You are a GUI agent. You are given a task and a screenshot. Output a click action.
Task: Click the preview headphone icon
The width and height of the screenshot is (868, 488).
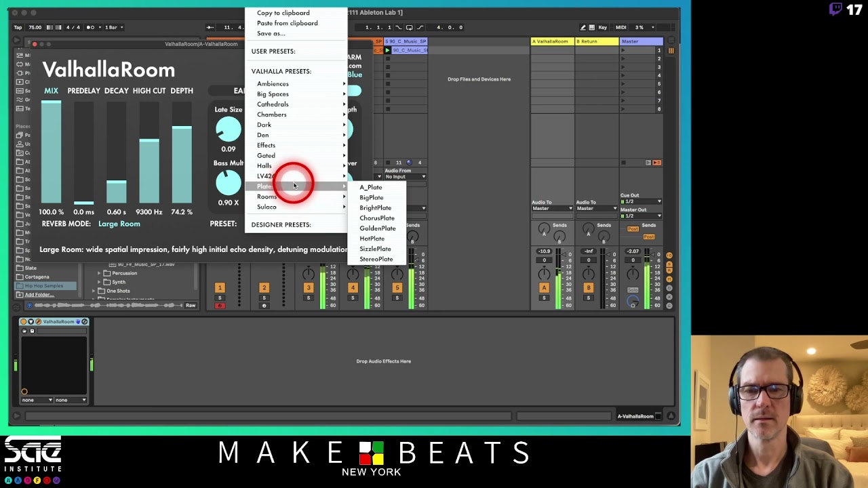(x=29, y=306)
